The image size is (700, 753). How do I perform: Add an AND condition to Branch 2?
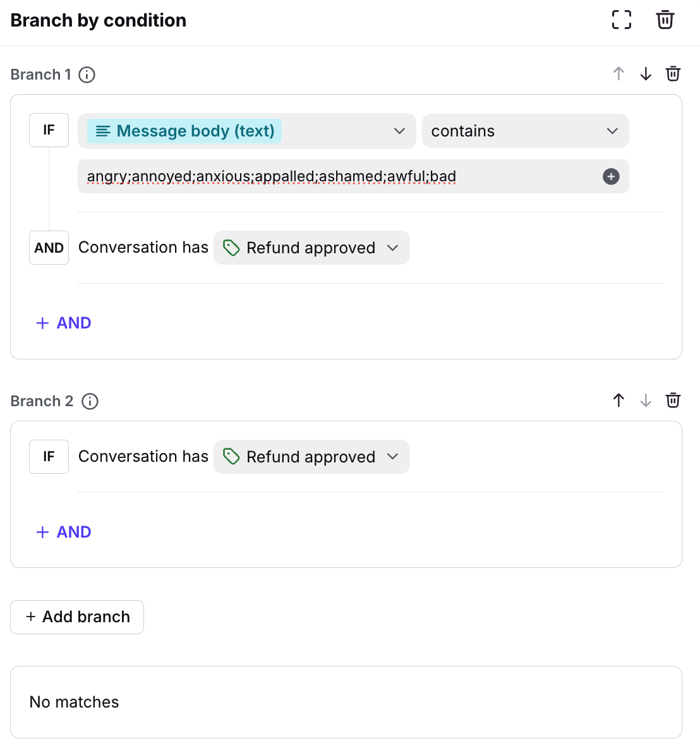click(x=64, y=532)
